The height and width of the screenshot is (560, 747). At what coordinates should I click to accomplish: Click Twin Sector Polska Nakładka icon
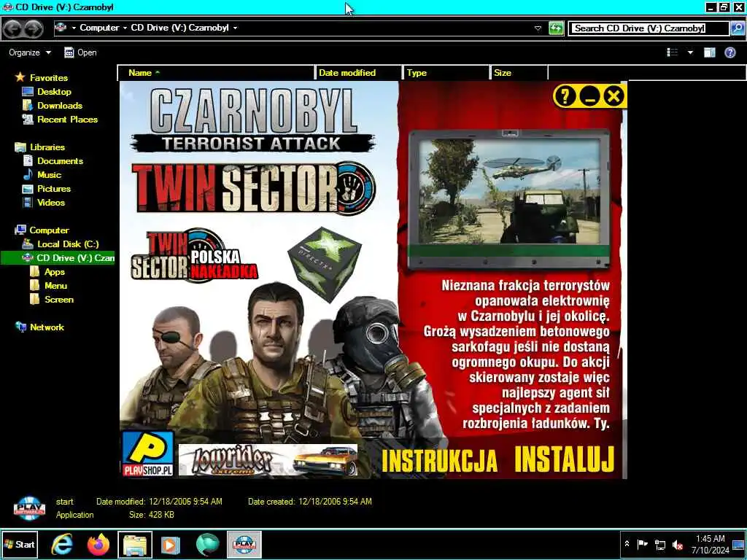click(194, 255)
